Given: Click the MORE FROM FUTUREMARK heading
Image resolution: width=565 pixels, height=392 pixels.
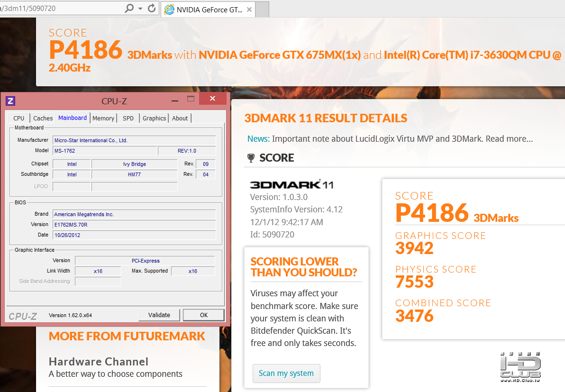Looking at the screenshot, I should pos(127,336).
